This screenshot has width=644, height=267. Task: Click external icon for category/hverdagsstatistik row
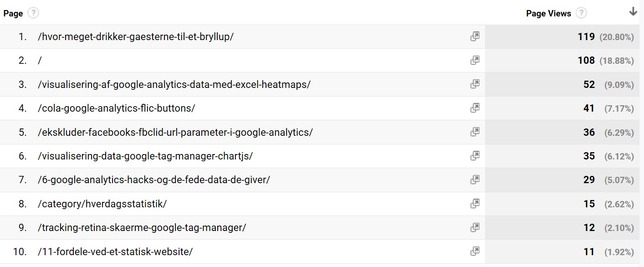click(475, 204)
